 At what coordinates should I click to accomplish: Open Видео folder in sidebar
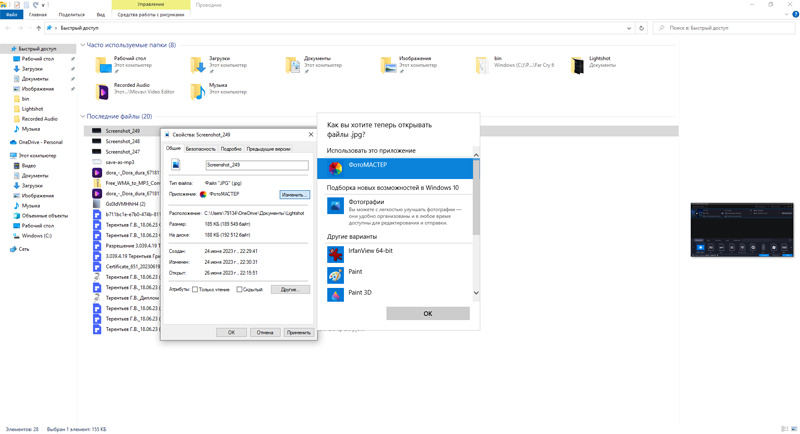pos(29,166)
